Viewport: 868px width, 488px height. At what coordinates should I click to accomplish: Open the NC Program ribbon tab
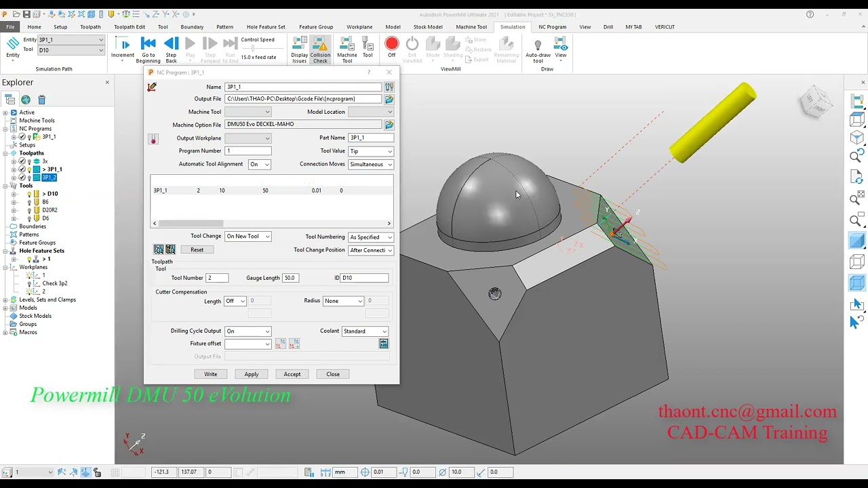tap(552, 27)
